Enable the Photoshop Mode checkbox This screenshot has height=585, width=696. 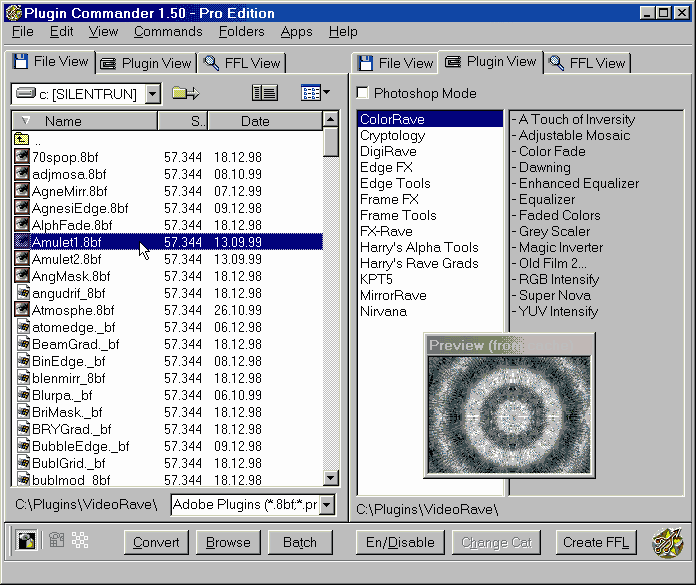(x=364, y=94)
